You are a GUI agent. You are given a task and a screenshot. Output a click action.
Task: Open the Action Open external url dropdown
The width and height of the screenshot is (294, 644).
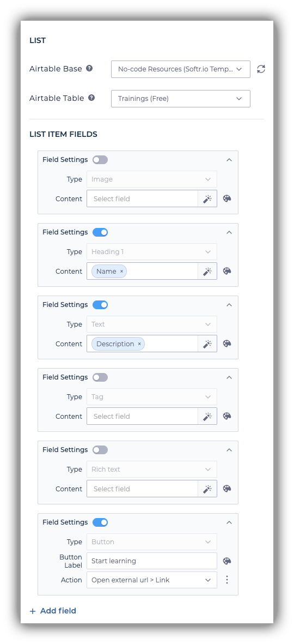pyautogui.click(x=152, y=580)
